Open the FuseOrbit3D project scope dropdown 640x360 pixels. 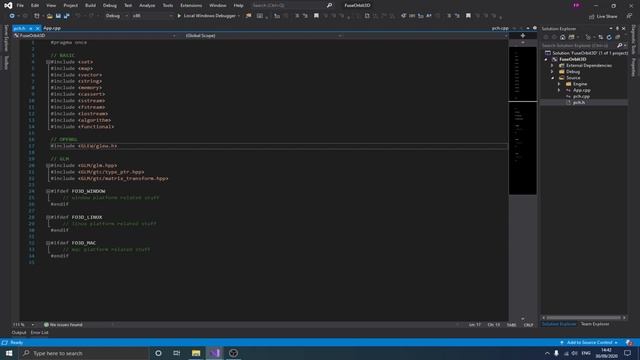click(95, 36)
